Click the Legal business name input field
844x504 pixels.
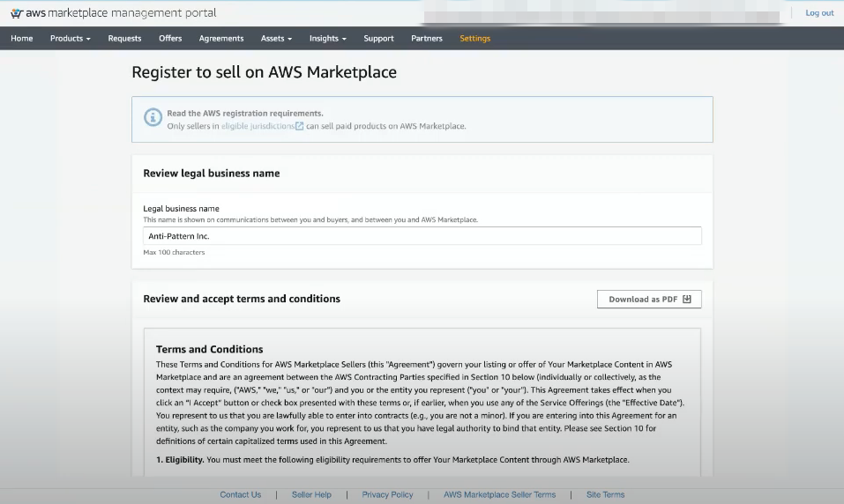422,235
